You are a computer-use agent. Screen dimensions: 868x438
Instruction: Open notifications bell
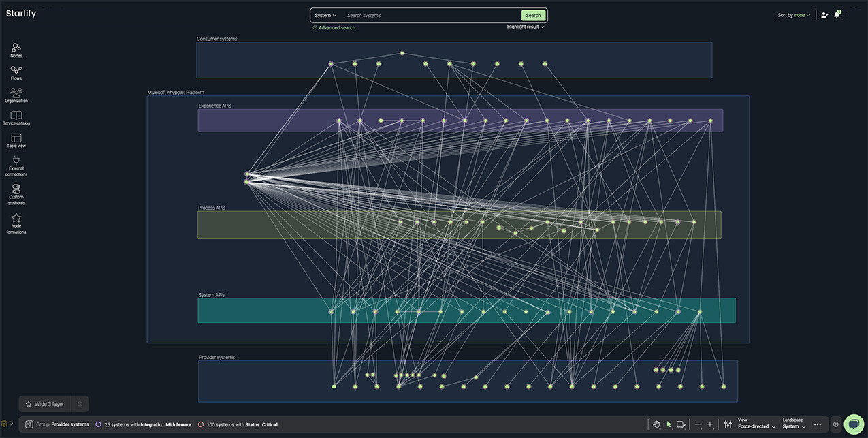point(837,14)
